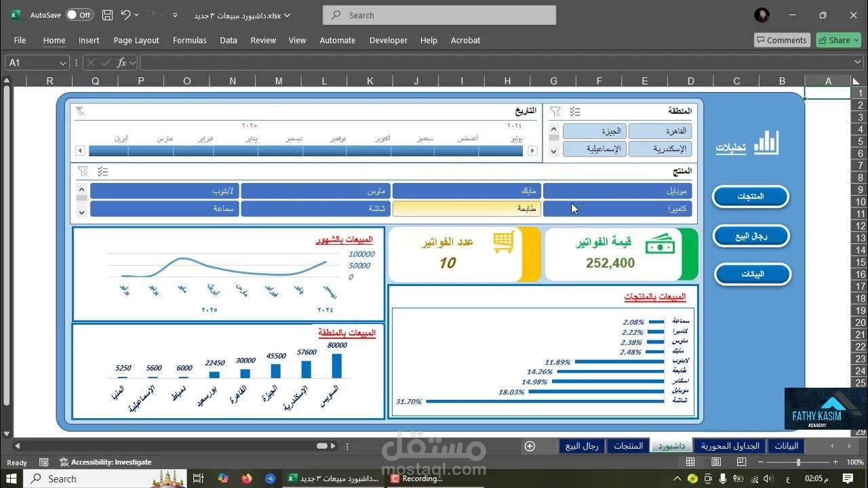Switch to Page Layout view icon
This screenshot has width=868, height=488.
716,462
